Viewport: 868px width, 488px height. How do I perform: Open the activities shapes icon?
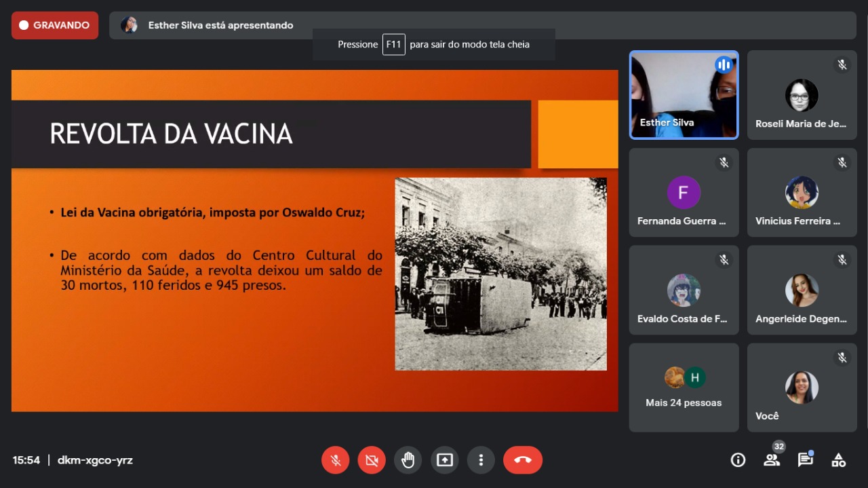click(x=839, y=460)
